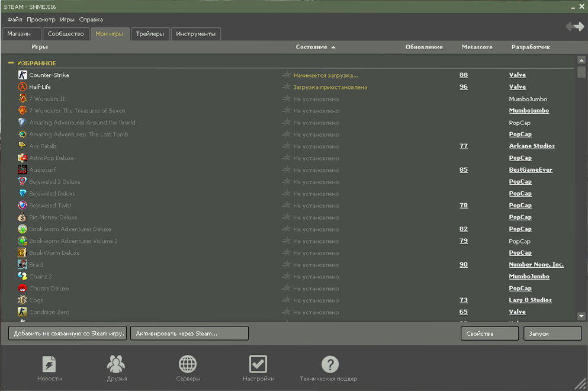This screenshot has width=588, height=391.
Task: Open the Файл menu
Action: coord(15,20)
